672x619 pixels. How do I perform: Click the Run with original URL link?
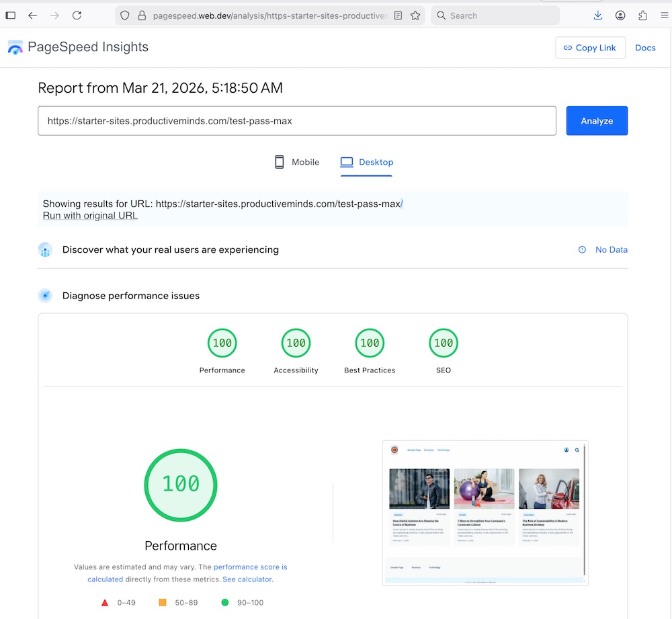[x=90, y=216]
